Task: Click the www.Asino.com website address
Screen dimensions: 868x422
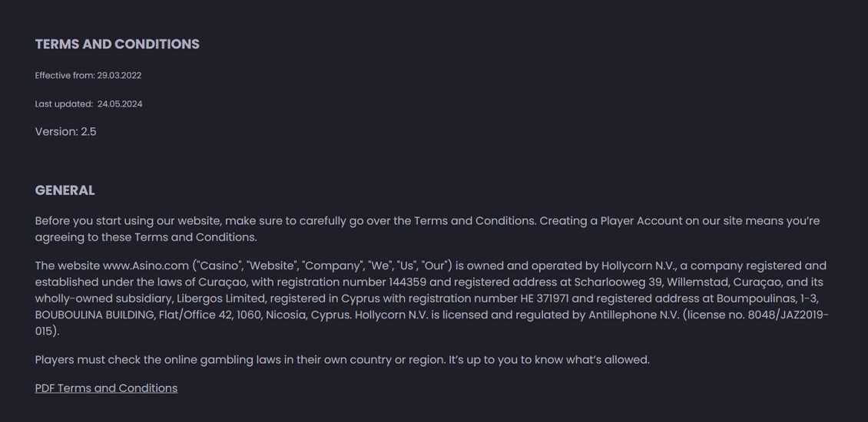Action: click(146, 266)
